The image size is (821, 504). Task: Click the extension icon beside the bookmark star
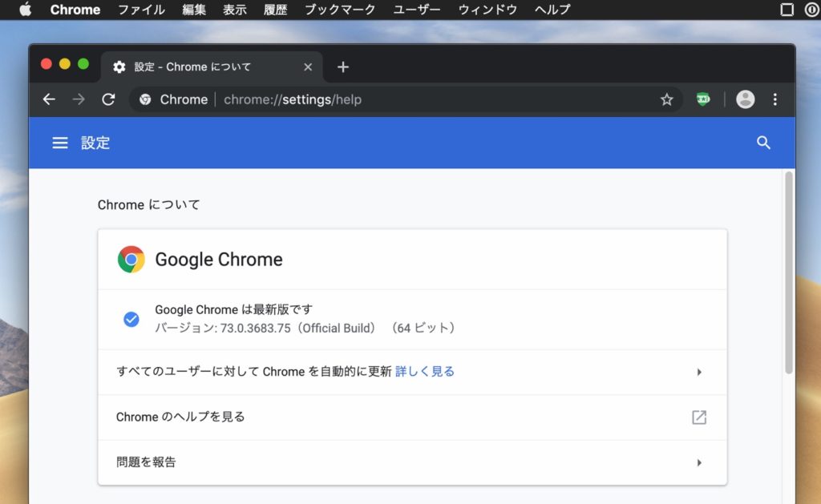pos(702,99)
